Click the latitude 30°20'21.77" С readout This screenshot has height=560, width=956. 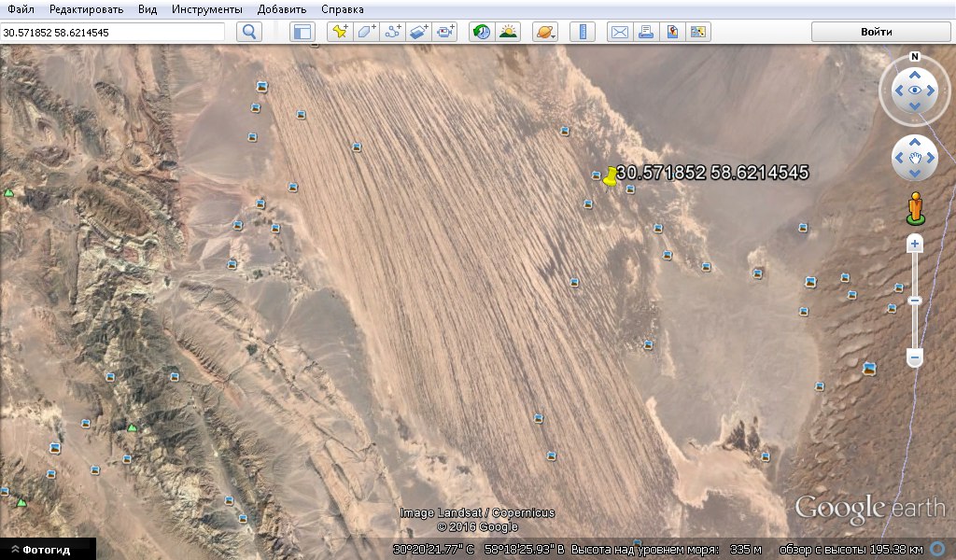433,549
